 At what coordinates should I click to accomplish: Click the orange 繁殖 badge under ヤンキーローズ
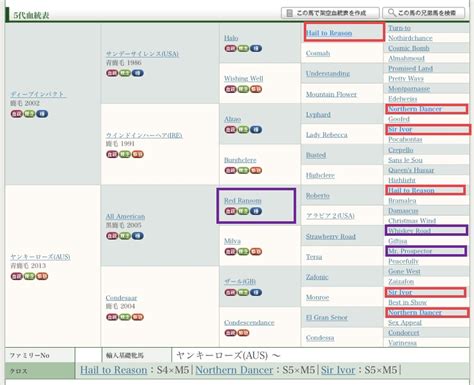click(42, 276)
